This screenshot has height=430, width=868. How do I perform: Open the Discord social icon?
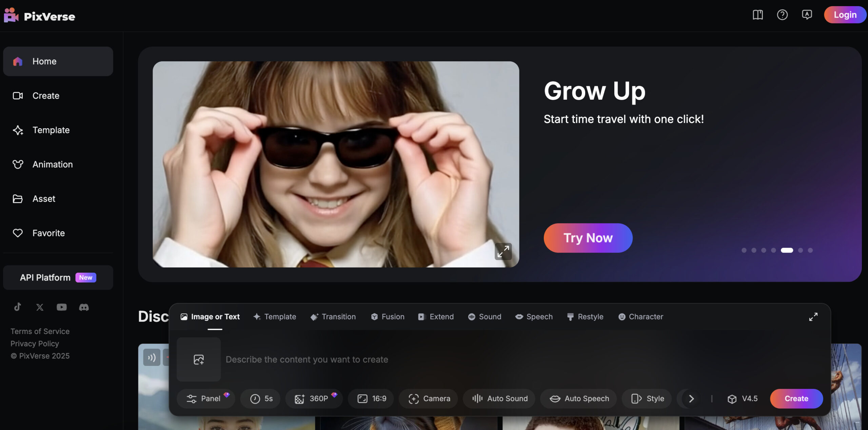pos(84,307)
